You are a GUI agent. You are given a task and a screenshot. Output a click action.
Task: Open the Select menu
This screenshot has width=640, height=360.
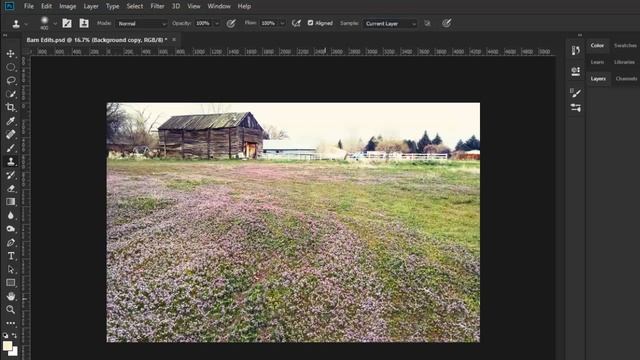click(135, 6)
